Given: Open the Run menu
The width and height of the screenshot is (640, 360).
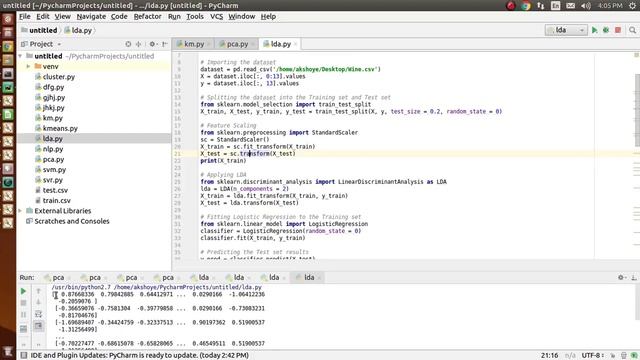Looking at the screenshot, I should [x=174, y=16].
